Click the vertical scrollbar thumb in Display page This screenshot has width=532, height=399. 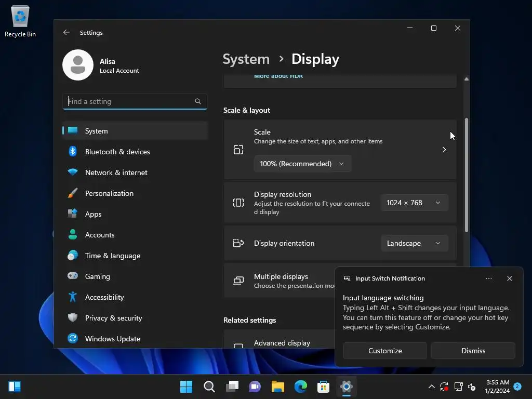pos(467,175)
